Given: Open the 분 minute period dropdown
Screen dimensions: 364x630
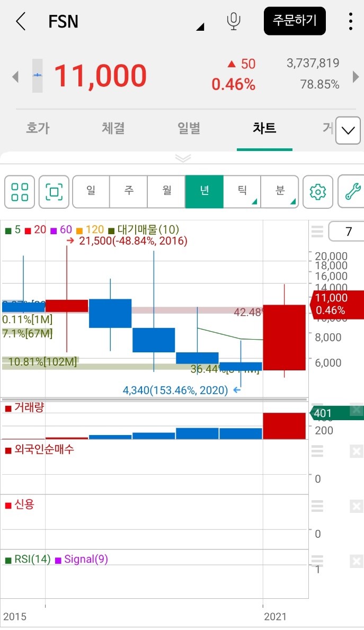Looking at the screenshot, I should (280, 191).
